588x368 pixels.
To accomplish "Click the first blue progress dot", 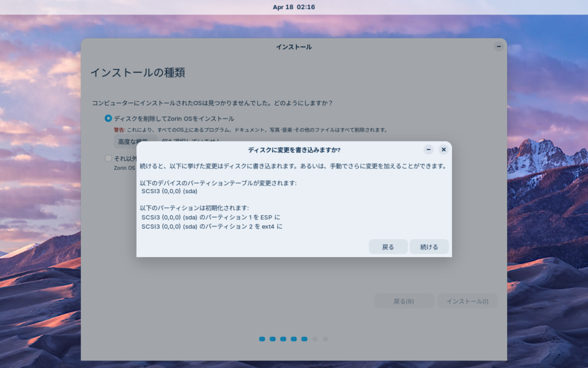I will point(262,339).
